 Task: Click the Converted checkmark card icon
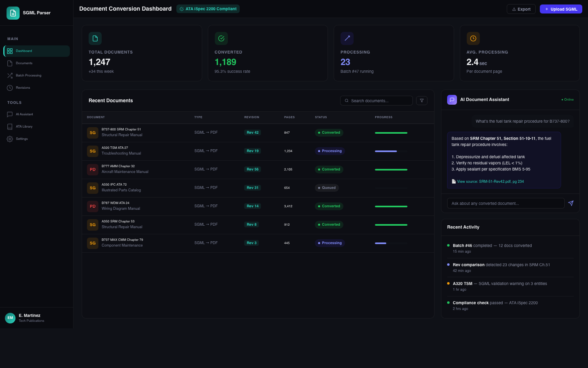point(221,38)
